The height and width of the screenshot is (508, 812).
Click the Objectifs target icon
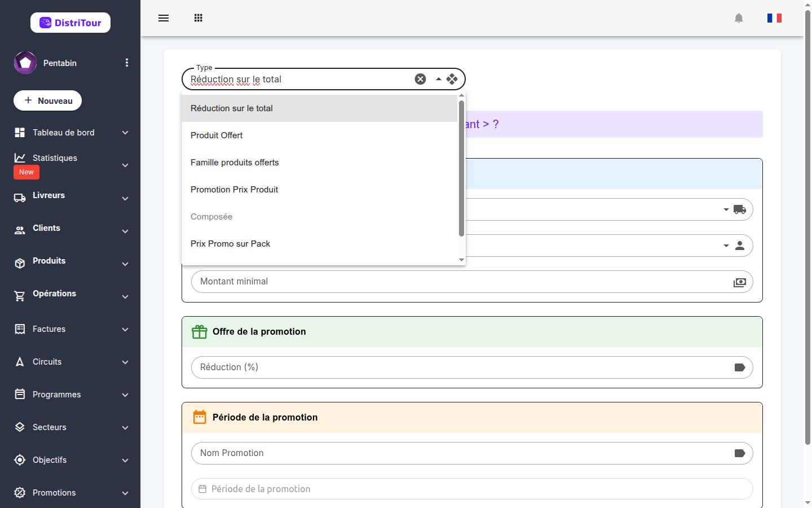20,460
